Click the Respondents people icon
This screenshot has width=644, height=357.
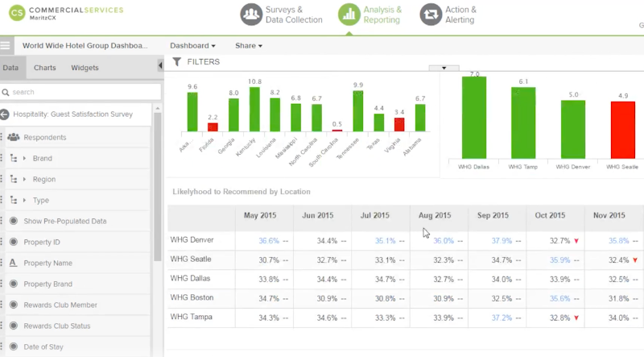click(x=14, y=137)
